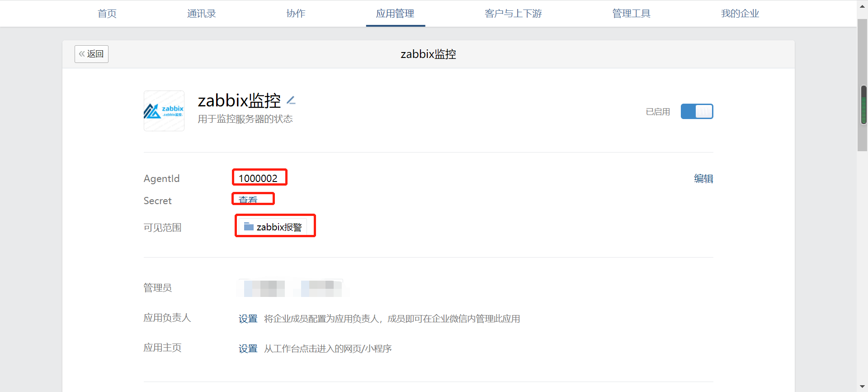Click the Secret label
This screenshot has width=868, height=392.
(x=157, y=201)
